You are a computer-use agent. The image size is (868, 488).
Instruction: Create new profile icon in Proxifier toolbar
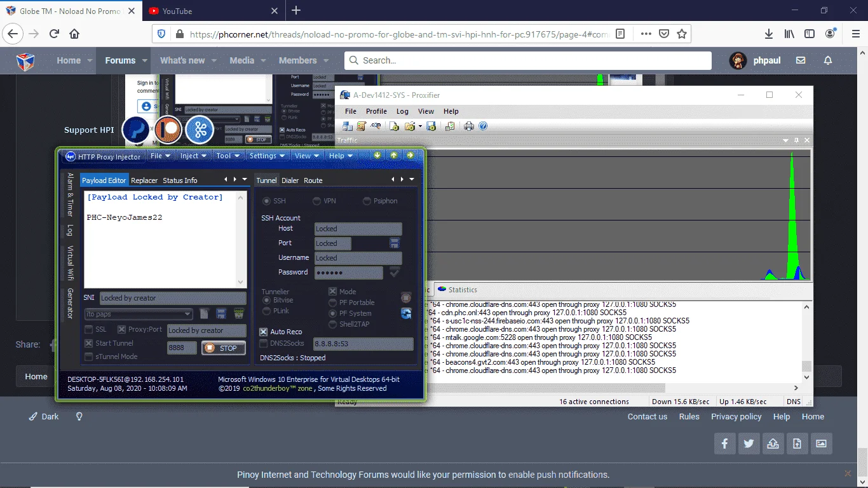394,126
